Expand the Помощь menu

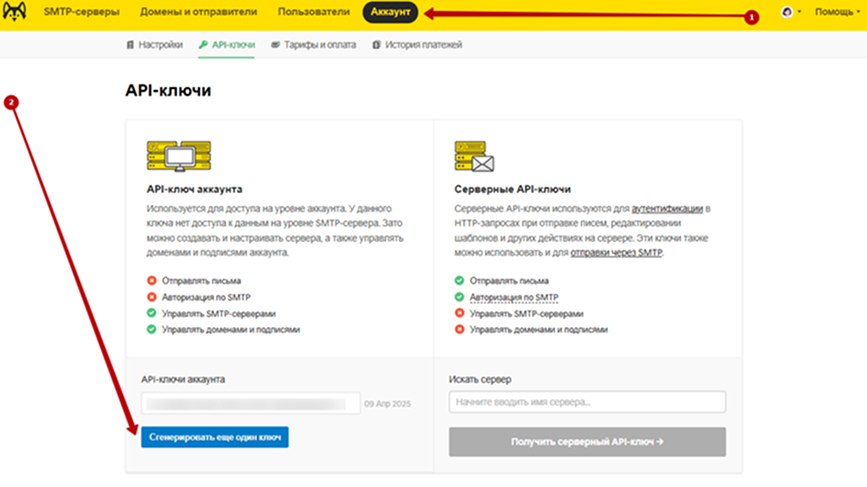point(836,12)
